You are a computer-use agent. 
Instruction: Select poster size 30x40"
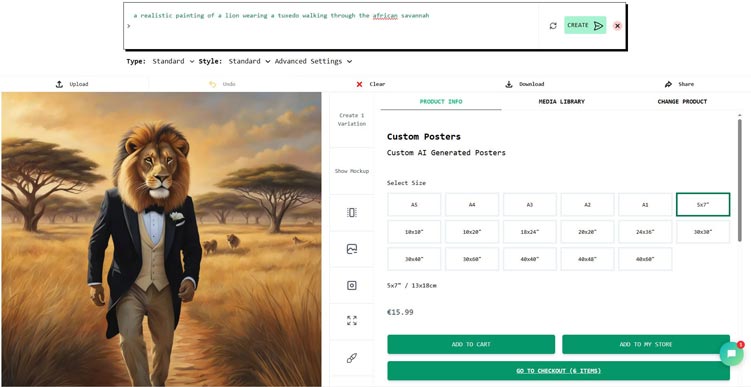(x=414, y=259)
